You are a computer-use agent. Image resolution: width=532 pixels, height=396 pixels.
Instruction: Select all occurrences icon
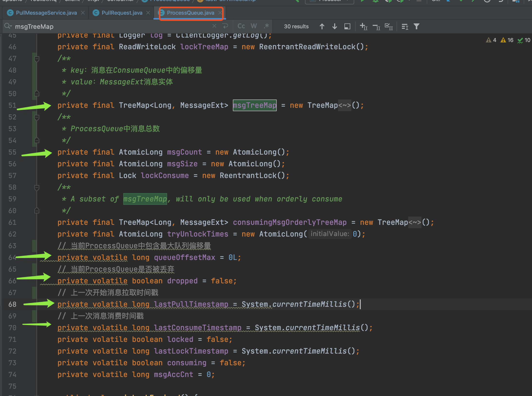click(x=389, y=26)
